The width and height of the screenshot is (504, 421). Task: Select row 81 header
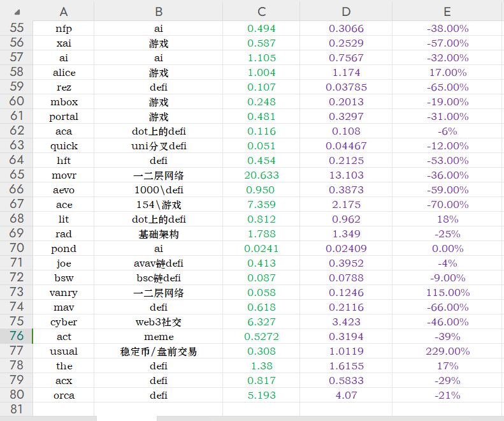17,410
